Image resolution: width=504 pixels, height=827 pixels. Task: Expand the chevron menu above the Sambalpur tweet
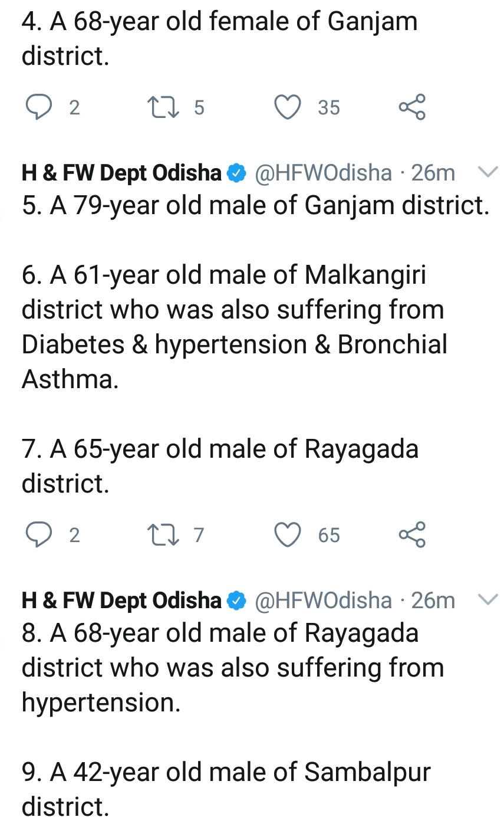[486, 600]
